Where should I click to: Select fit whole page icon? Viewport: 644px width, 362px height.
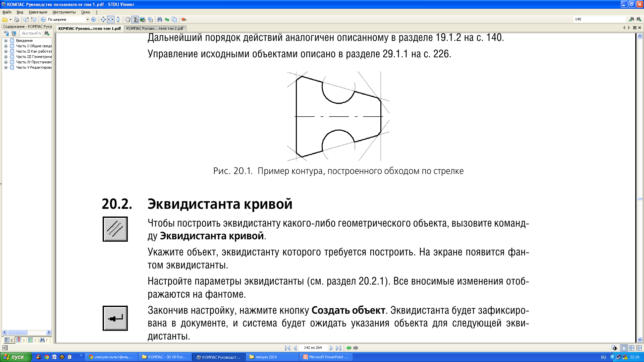pyautogui.click(x=103, y=19)
